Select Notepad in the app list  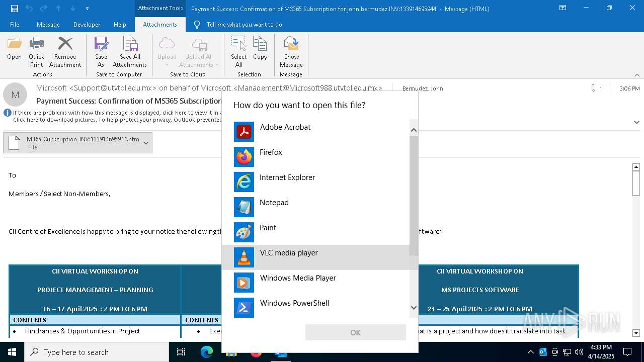pyautogui.click(x=315, y=207)
